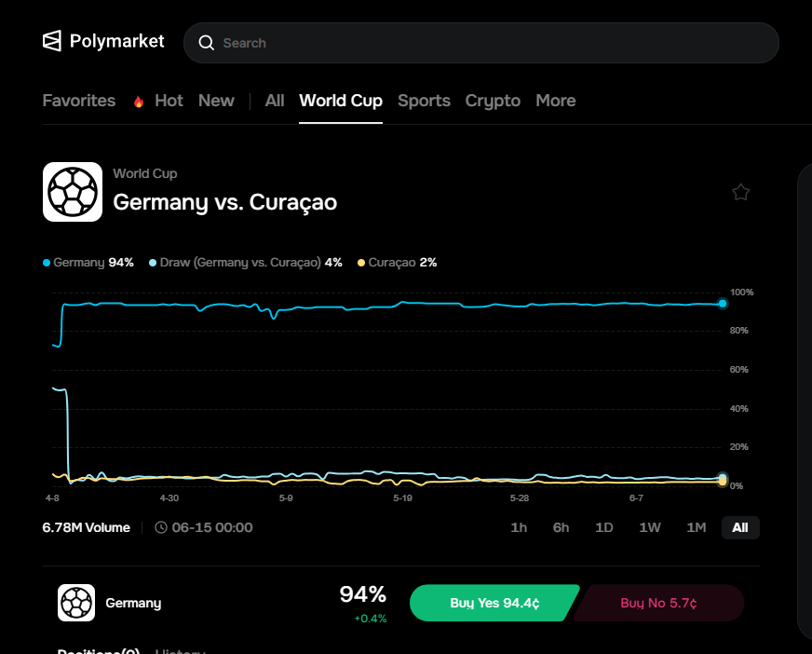Image resolution: width=812 pixels, height=654 pixels.
Task: Switch to the New tab
Action: tap(216, 101)
